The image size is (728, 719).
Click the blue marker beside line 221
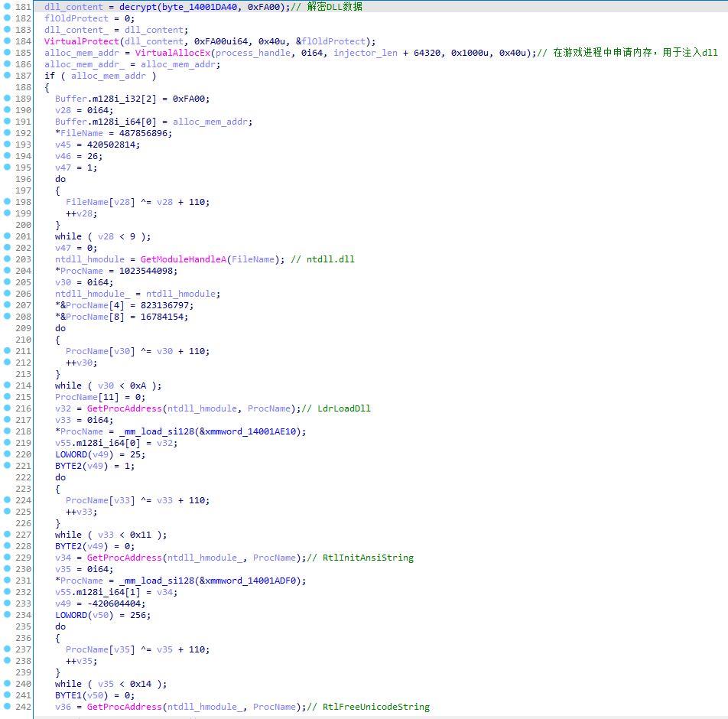pyautogui.click(x=7, y=465)
